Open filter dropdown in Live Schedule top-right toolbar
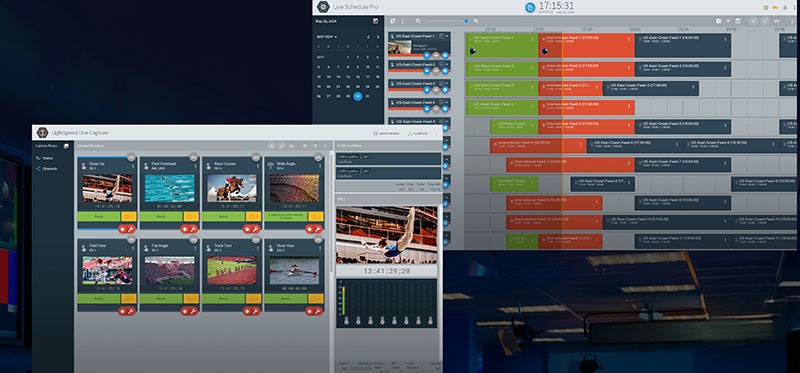800x373 pixels. (x=728, y=21)
